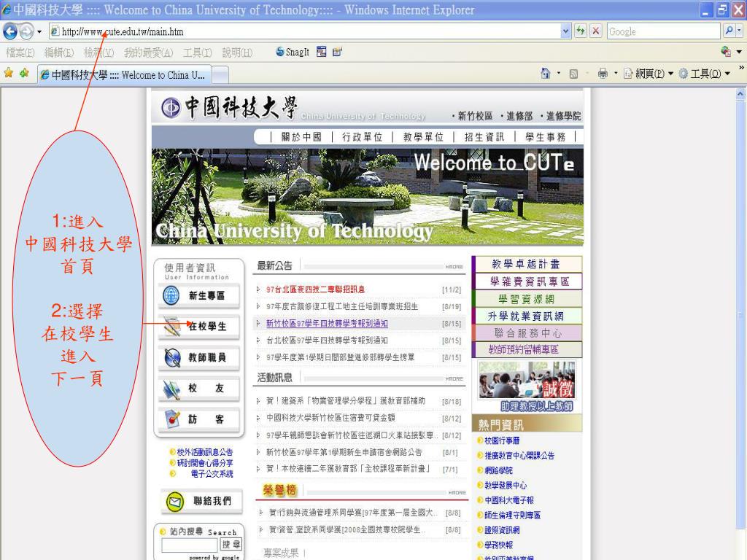
Task: Open the 網路學院 link
Action: click(x=498, y=470)
